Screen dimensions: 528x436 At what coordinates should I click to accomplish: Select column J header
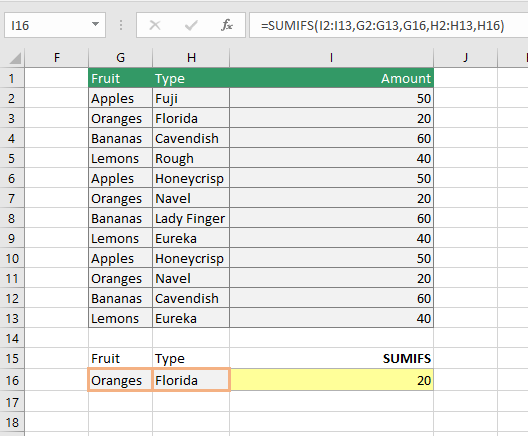tap(465, 58)
